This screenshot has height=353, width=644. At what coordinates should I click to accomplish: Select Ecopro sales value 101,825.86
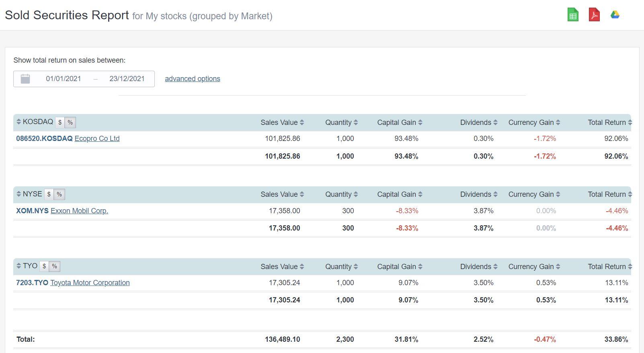tap(283, 139)
